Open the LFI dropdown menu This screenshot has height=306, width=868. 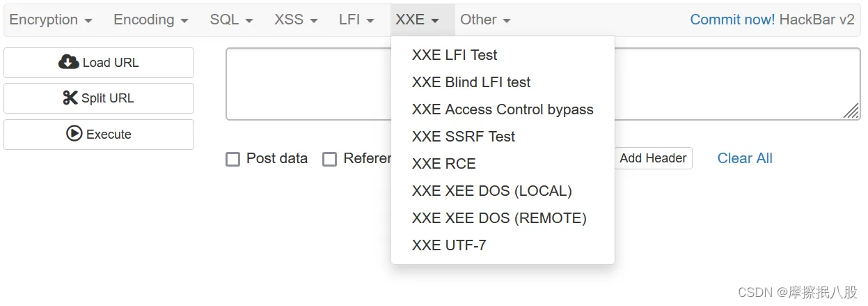(356, 20)
